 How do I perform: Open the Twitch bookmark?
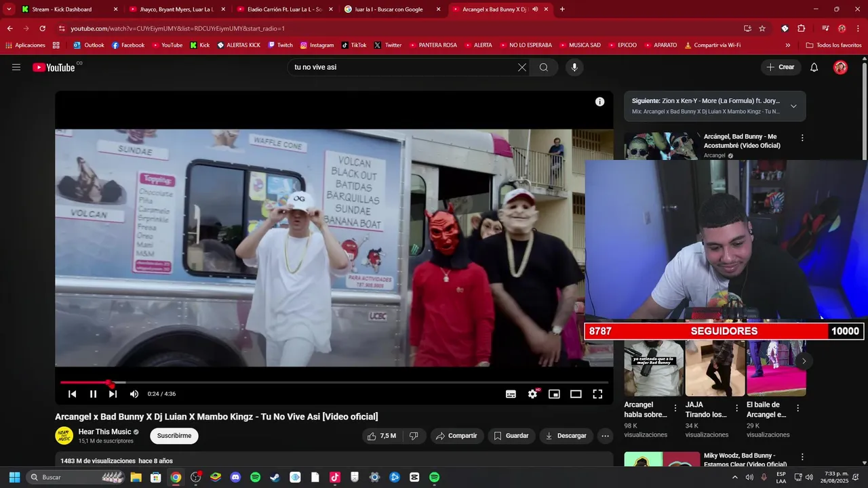pos(281,45)
